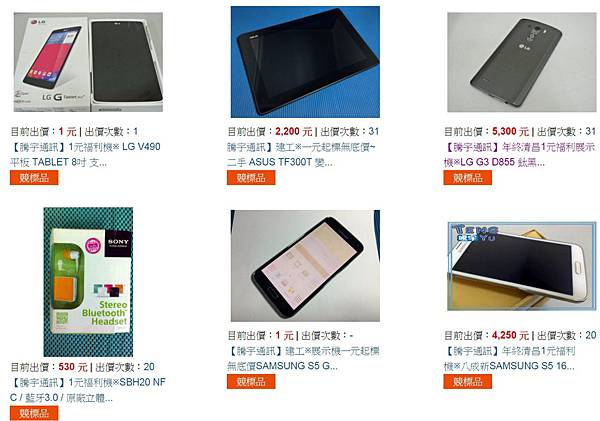The height and width of the screenshot is (421, 600).
Task: Open the LG G3 D855 listing title
Action: coord(520,154)
